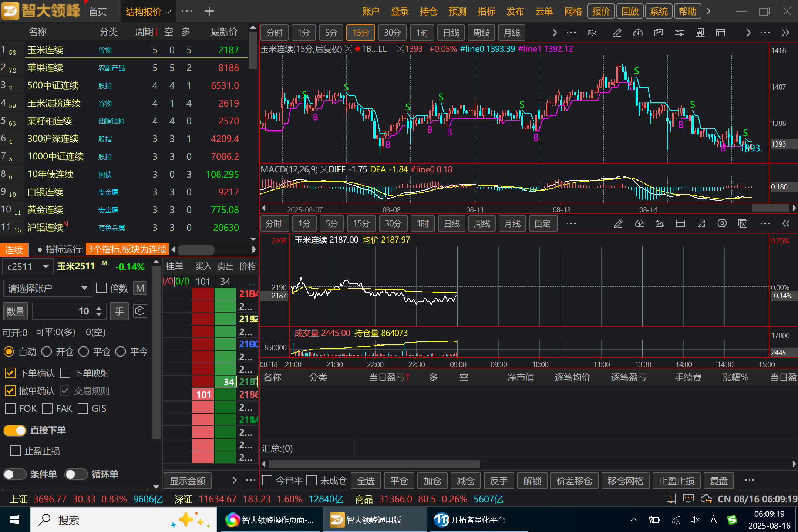
Task: Toggle the 倍数 checkbox
Action: click(x=101, y=288)
